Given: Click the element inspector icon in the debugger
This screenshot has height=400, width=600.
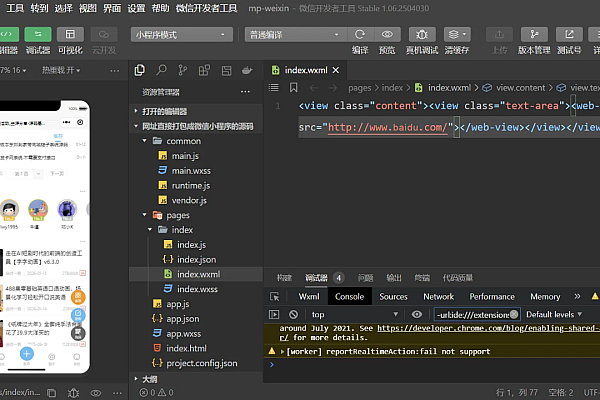Looking at the screenshot, I should pyautogui.click(x=276, y=297).
